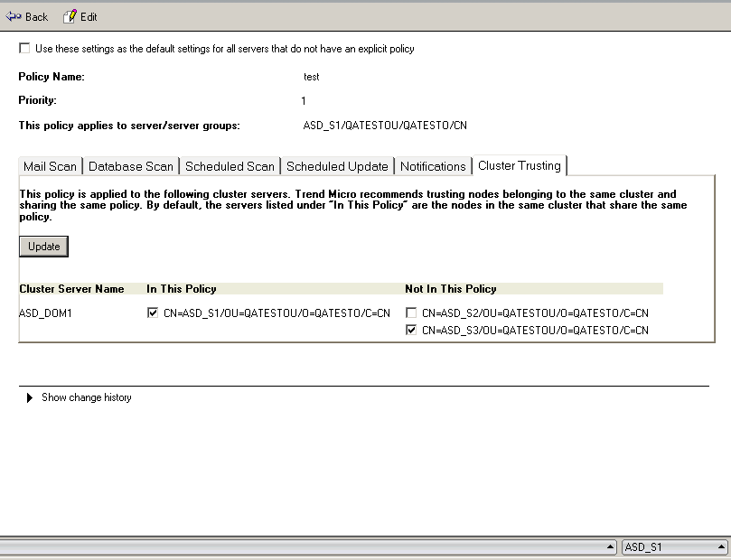Enable default settings for all servers checkbox

click(x=24, y=49)
